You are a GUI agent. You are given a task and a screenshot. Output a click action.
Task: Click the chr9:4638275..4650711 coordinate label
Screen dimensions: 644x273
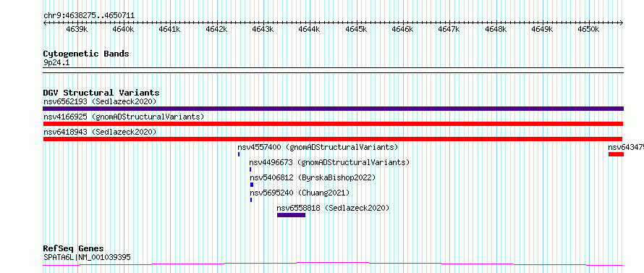point(89,16)
